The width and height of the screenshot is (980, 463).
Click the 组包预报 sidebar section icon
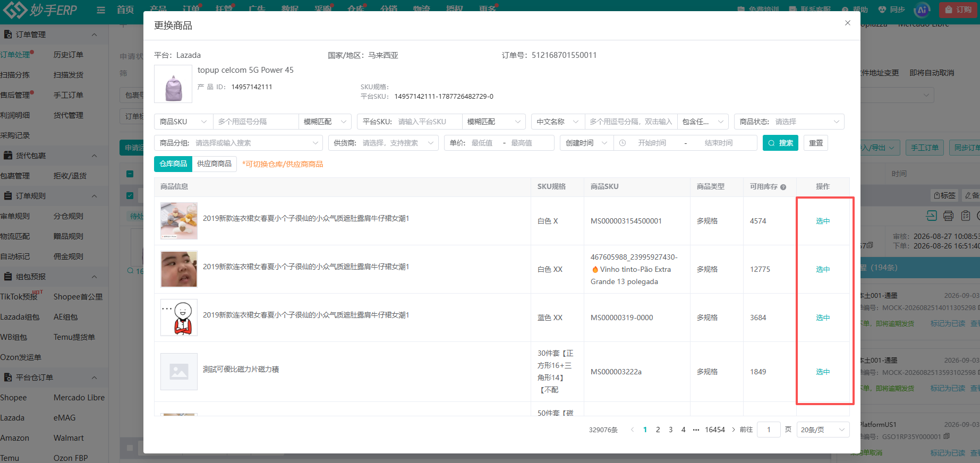pyautogui.click(x=8, y=277)
